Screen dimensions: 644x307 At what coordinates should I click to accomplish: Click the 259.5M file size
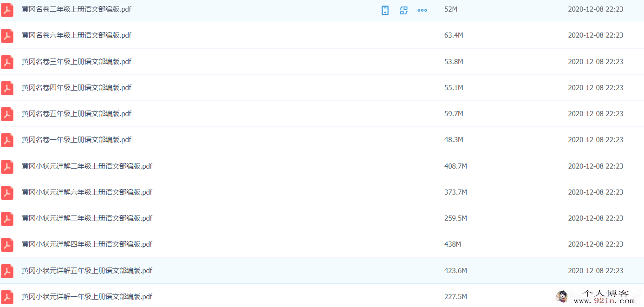tap(455, 218)
